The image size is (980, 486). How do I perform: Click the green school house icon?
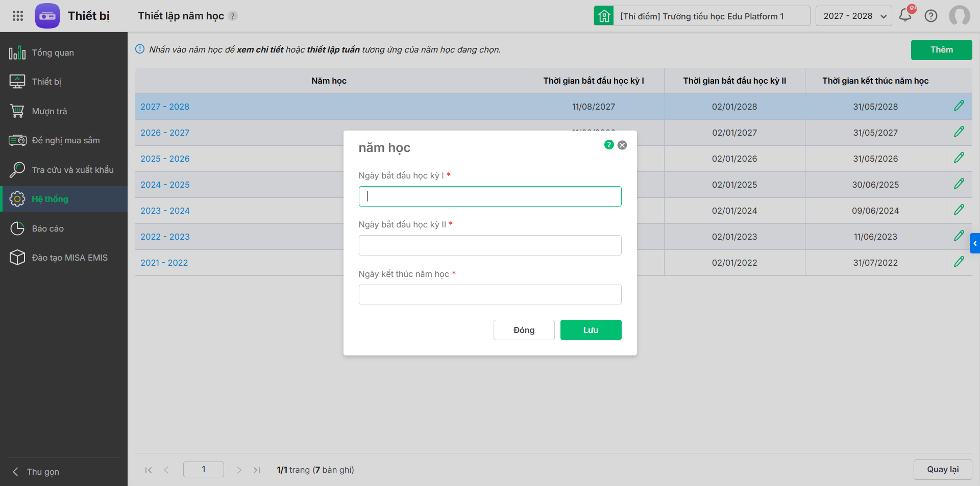[x=604, y=16]
